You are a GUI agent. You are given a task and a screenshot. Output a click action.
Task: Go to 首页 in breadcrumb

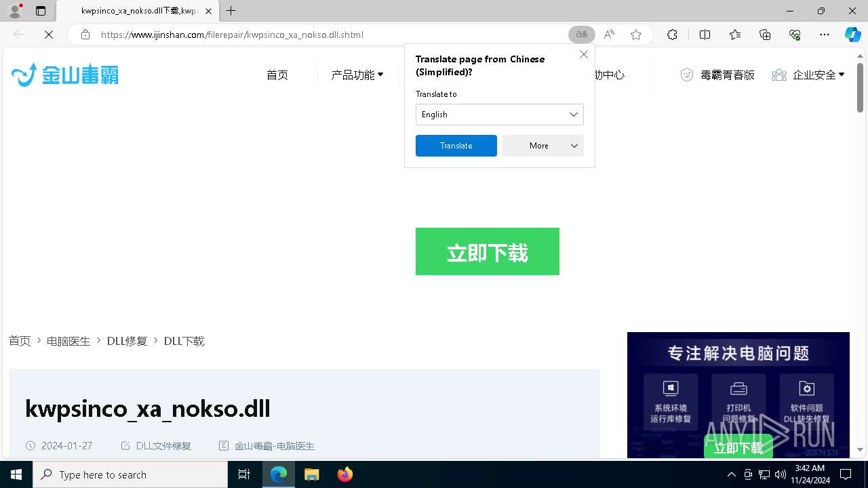pyautogui.click(x=20, y=341)
